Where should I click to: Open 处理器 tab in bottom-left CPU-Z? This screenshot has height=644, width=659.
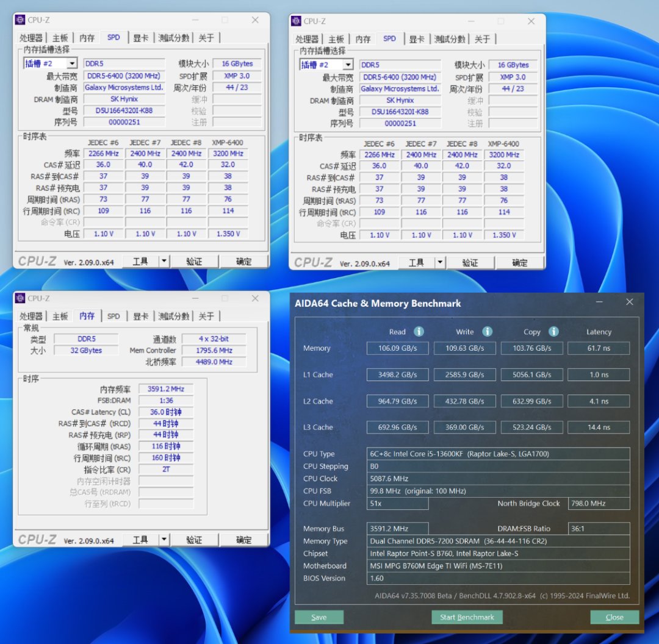(x=31, y=316)
